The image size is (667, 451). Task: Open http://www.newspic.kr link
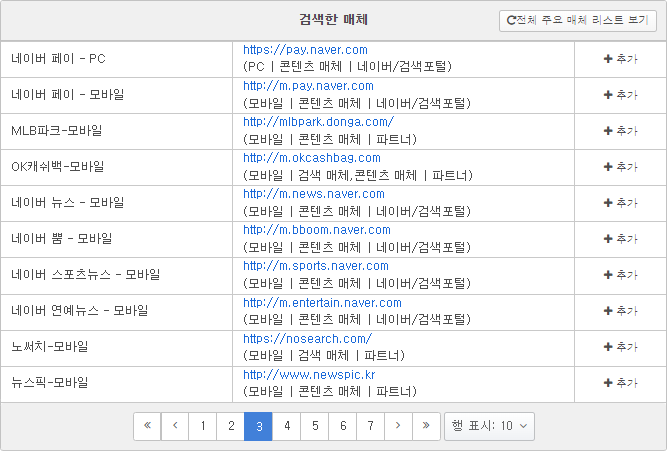pyautogui.click(x=309, y=375)
